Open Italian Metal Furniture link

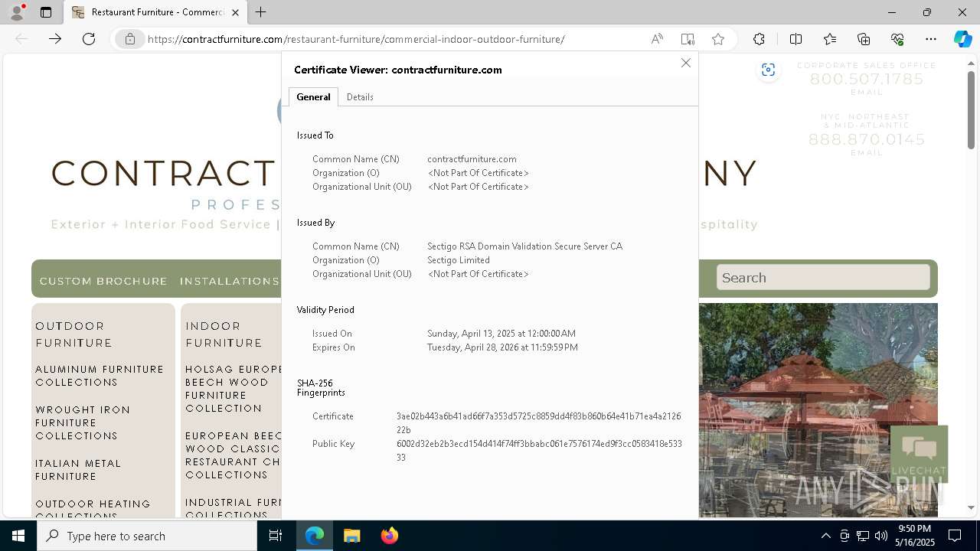pos(78,470)
